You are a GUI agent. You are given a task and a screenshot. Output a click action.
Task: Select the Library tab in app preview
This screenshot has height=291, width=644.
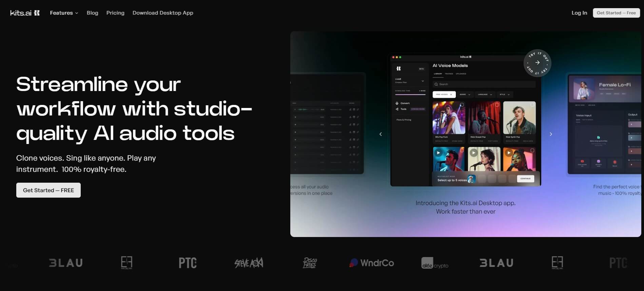[438, 74]
